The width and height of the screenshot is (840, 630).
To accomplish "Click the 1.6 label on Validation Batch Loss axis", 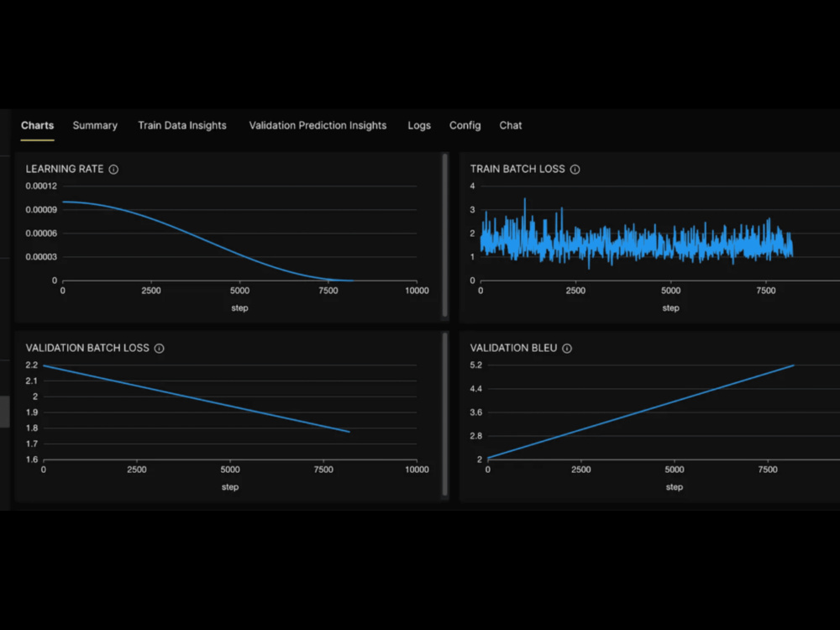I will click(x=32, y=459).
